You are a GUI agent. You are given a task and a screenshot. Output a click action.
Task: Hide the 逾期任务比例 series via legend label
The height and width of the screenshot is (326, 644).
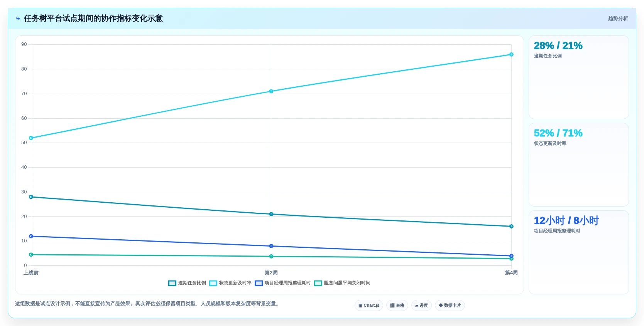click(x=192, y=283)
